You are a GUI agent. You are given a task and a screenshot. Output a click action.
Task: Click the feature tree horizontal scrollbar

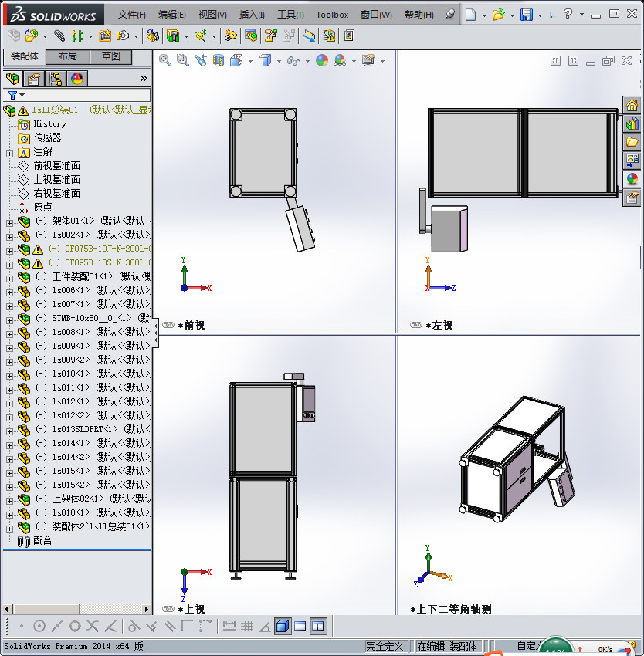click(76, 609)
